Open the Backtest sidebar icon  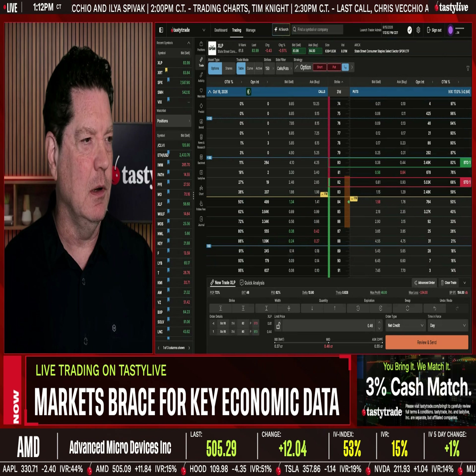pyautogui.click(x=201, y=159)
